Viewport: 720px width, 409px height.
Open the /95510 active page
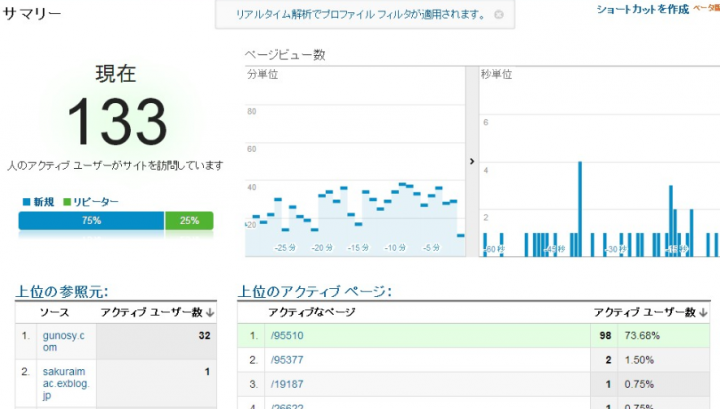[287, 336]
